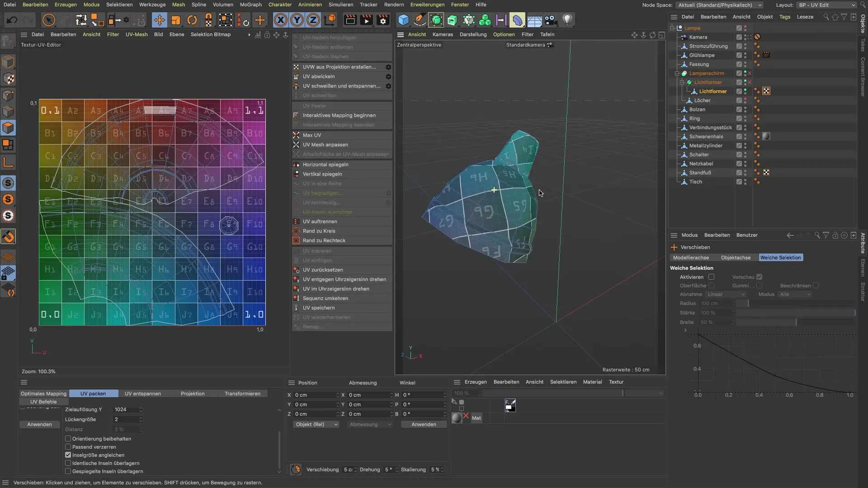Click the Mat material sphere thumbnail
The height and width of the screenshot is (488, 868).
click(x=457, y=418)
